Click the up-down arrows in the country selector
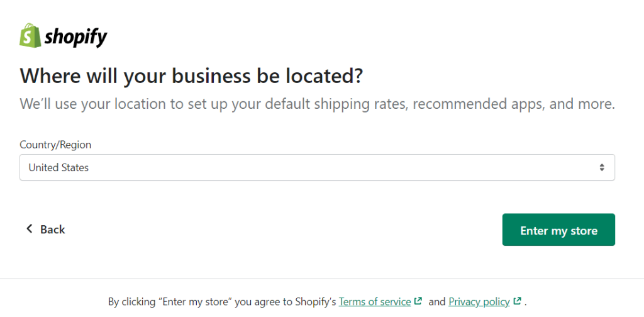Screen dimensions: 644x317 (x=602, y=167)
